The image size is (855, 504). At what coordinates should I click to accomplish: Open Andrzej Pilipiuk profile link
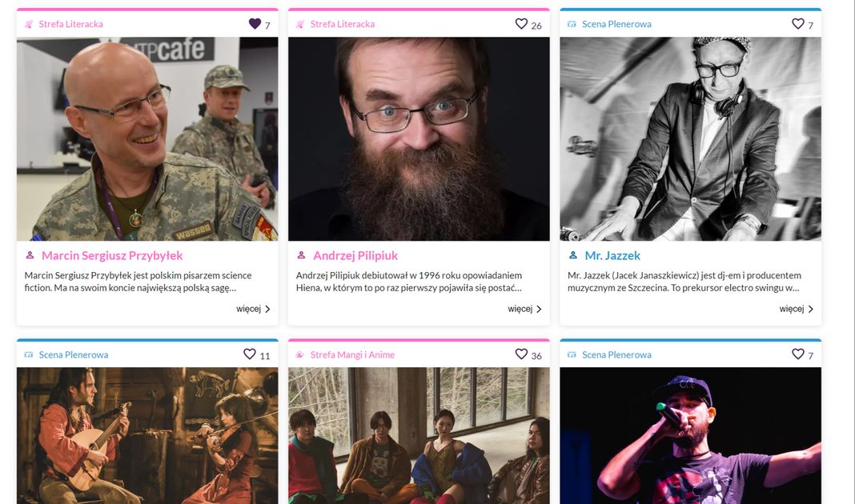click(355, 255)
